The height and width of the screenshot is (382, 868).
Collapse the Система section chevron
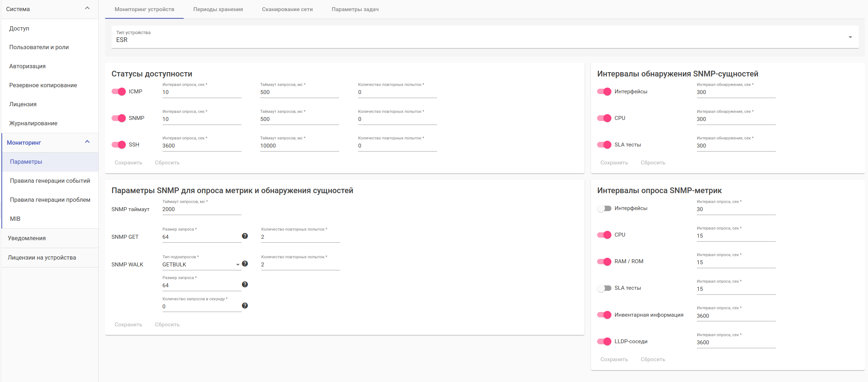click(87, 8)
